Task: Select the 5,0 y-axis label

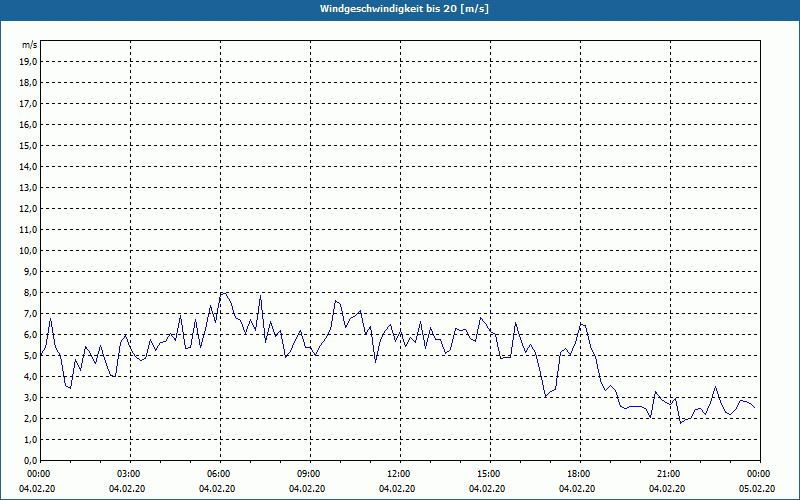Action: 30,355
